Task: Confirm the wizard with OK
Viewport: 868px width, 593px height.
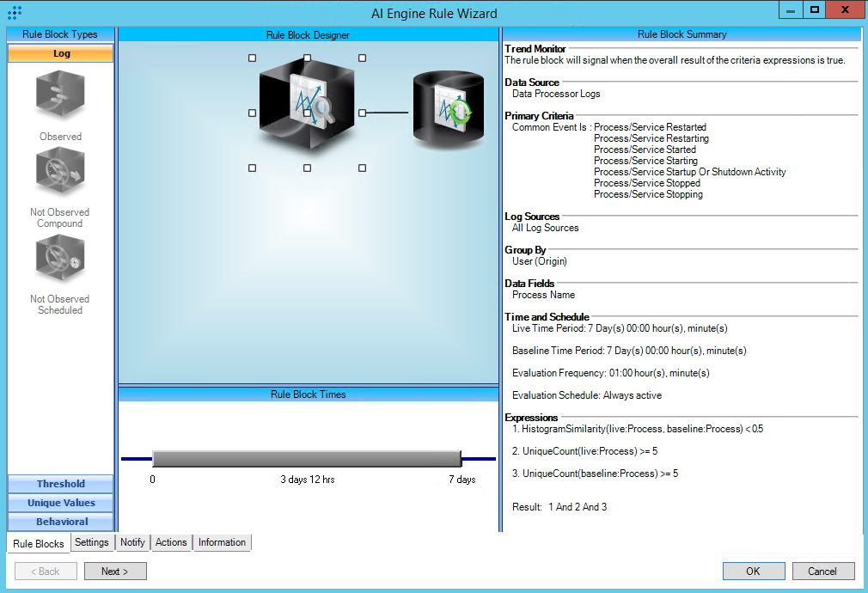Action: [x=753, y=572]
